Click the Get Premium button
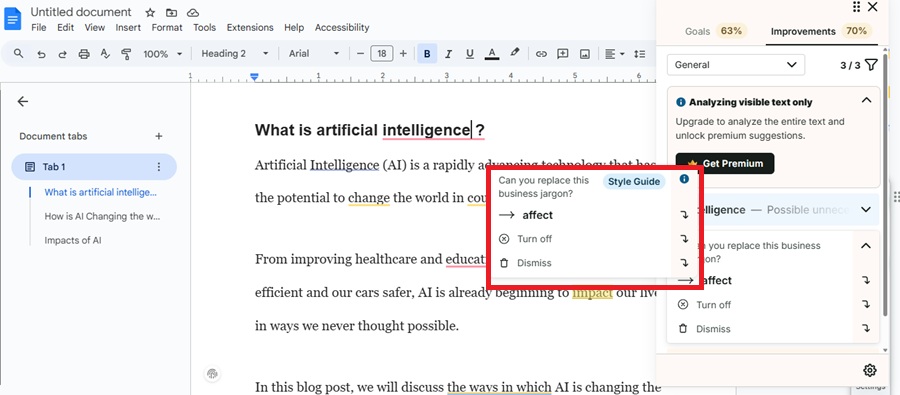The image size is (900, 395). (x=725, y=164)
